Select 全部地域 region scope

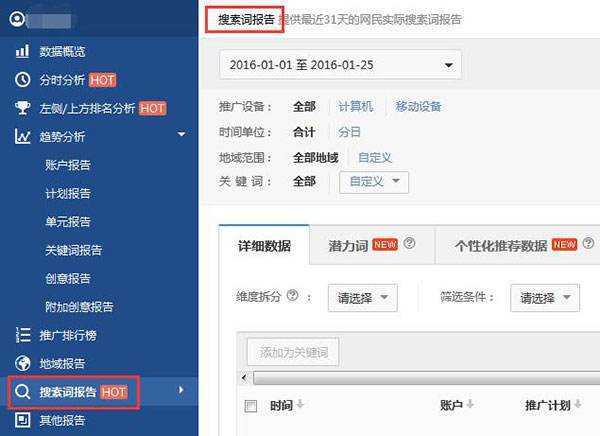click(316, 158)
